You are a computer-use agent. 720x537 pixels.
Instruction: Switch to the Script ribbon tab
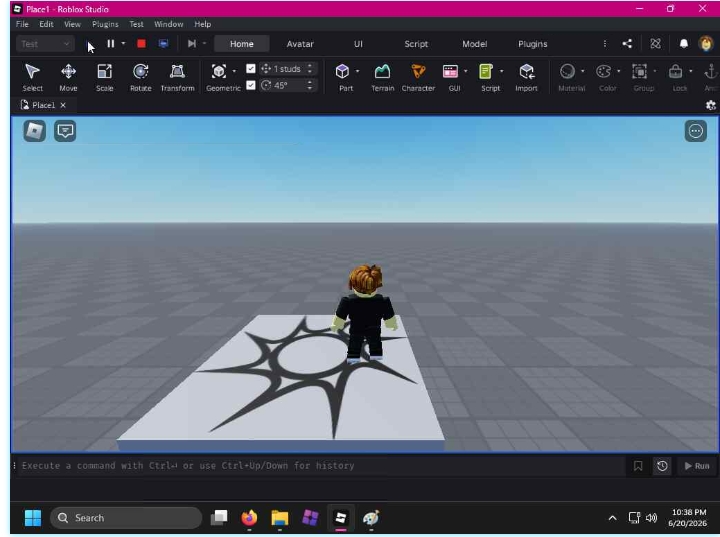point(416,44)
